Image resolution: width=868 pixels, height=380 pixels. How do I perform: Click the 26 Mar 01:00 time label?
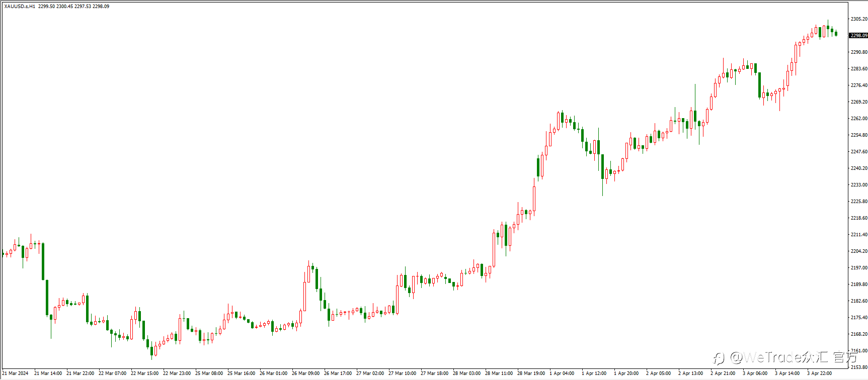(273, 373)
